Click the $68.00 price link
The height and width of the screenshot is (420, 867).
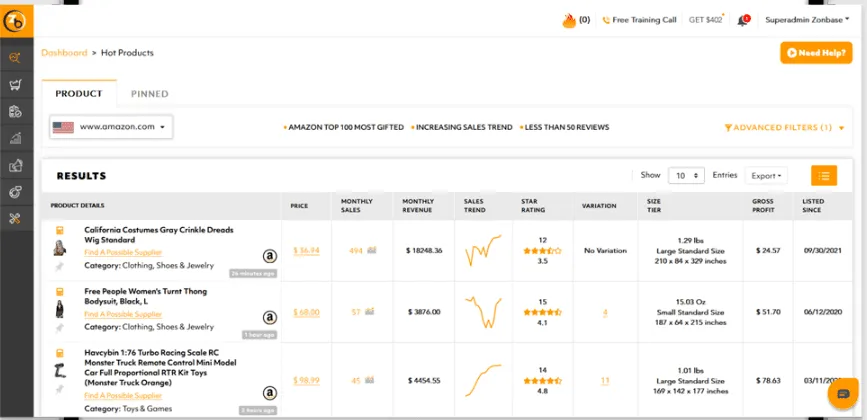point(306,312)
